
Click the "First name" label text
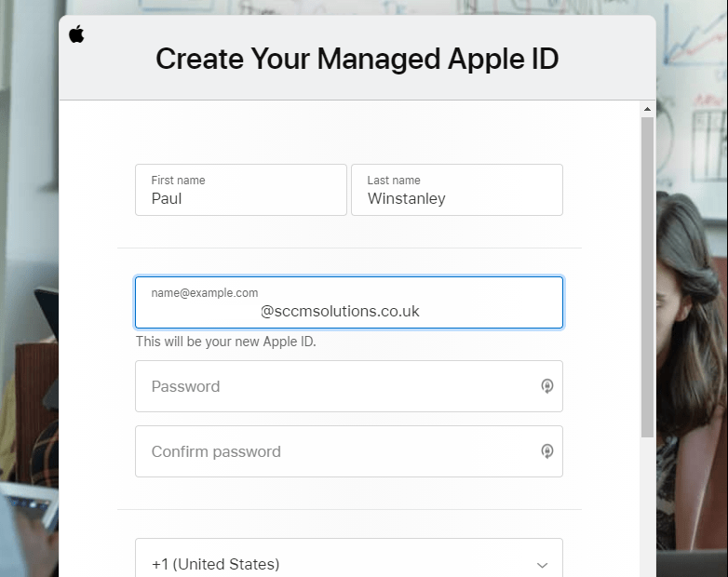click(x=178, y=181)
